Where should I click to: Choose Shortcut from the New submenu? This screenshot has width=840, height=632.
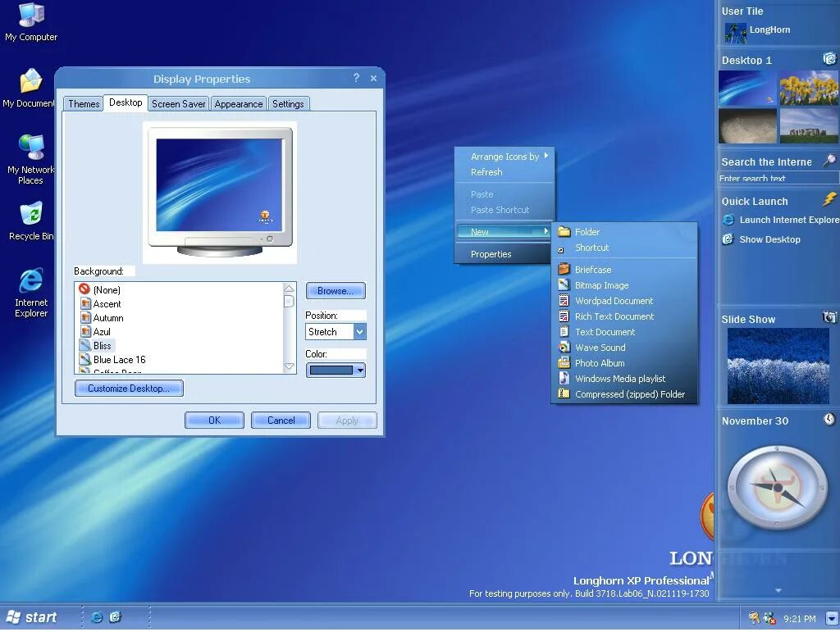coord(624,248)
